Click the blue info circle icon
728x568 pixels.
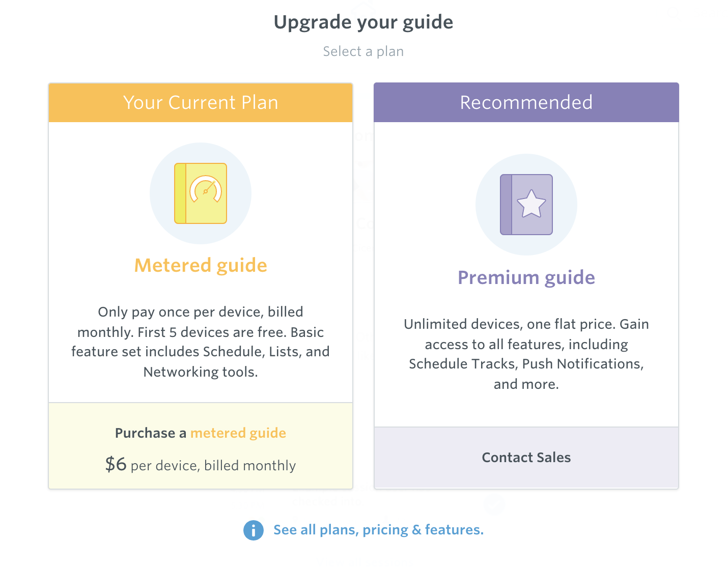(x=254, y=530)
